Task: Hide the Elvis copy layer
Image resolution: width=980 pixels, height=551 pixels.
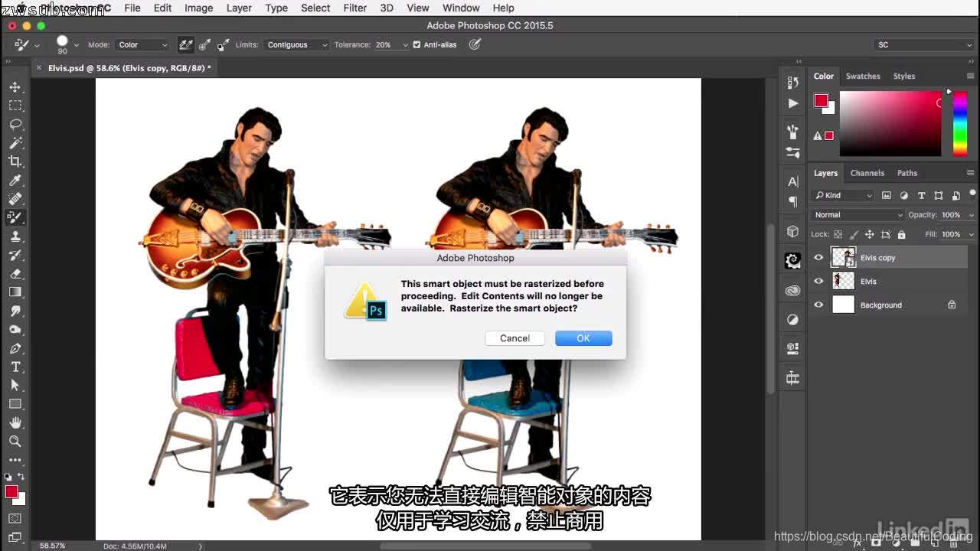Action: click(x=818, y=258)
